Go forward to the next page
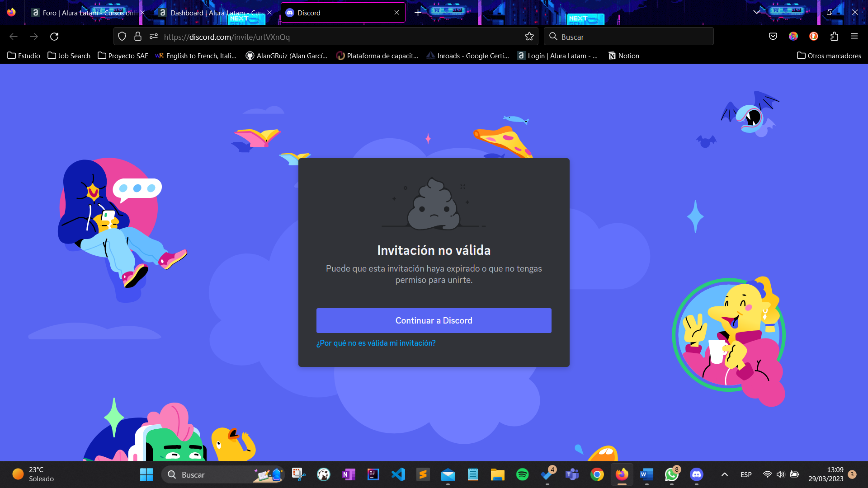 (34, 37)
